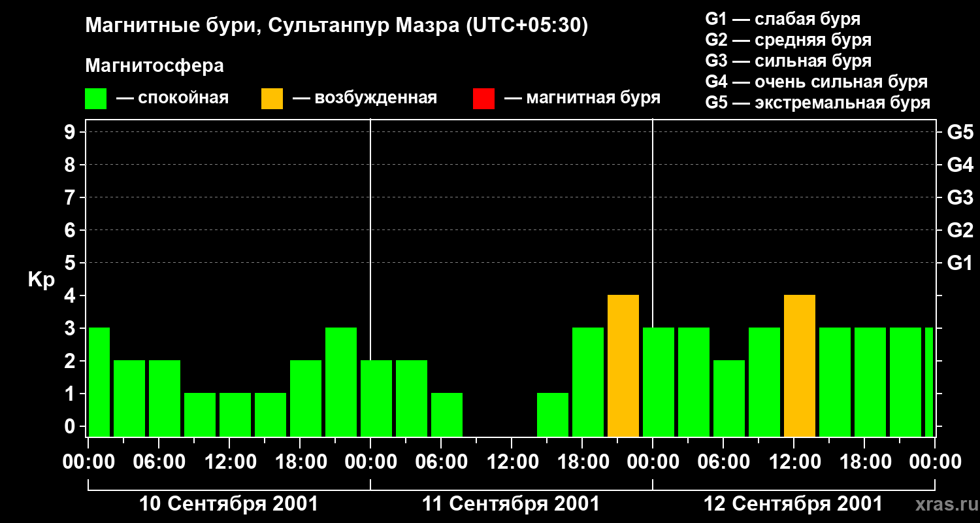Click the right-axis 'G4' level label
Viewport: 980px width, 523px height.
[x=960, y=165]
